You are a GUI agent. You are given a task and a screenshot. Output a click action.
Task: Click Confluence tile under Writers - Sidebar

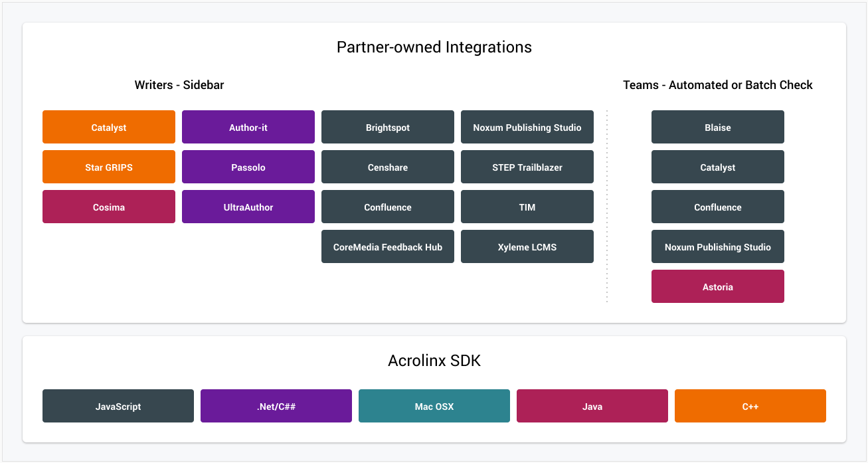pos(388,207)
